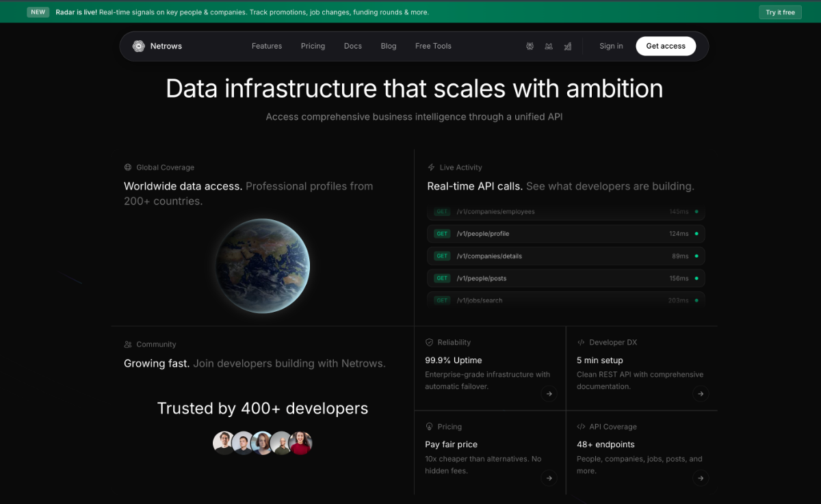Click the Sign in link

click(611, 46)
